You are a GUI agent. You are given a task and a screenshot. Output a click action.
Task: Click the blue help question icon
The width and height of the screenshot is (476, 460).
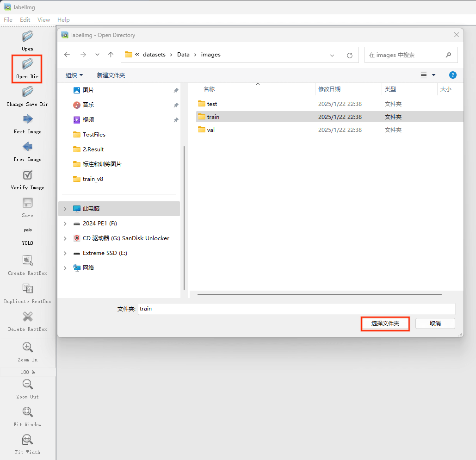(452, 75)
